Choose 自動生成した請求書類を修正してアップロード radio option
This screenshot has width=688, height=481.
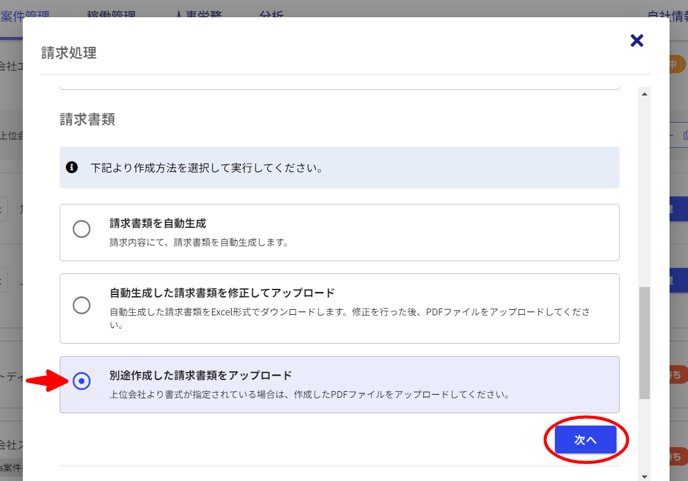[x=82, y=306]
